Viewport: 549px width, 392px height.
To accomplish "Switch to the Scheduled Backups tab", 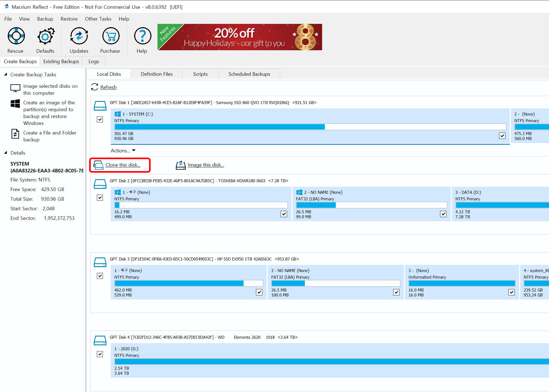I will [249, 74].
